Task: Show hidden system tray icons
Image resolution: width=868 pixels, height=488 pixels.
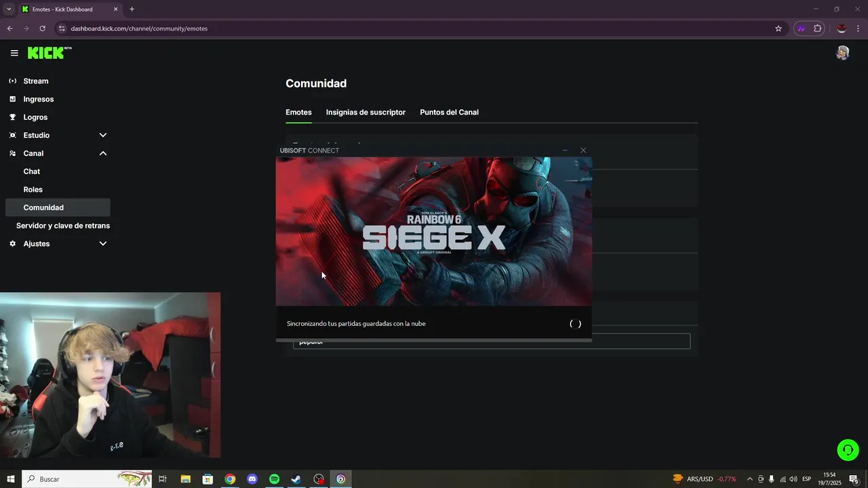Action: 749,479
